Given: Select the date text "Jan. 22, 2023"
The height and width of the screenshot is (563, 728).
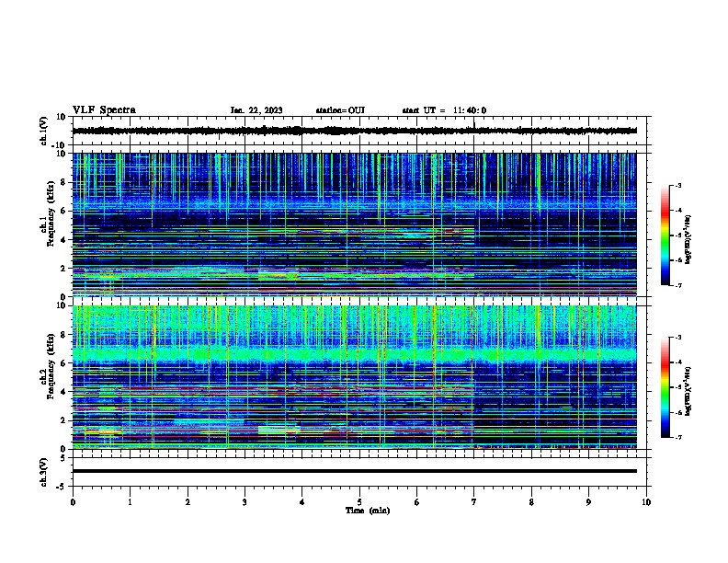Looking at the screenshot, I should pos(256,110).
